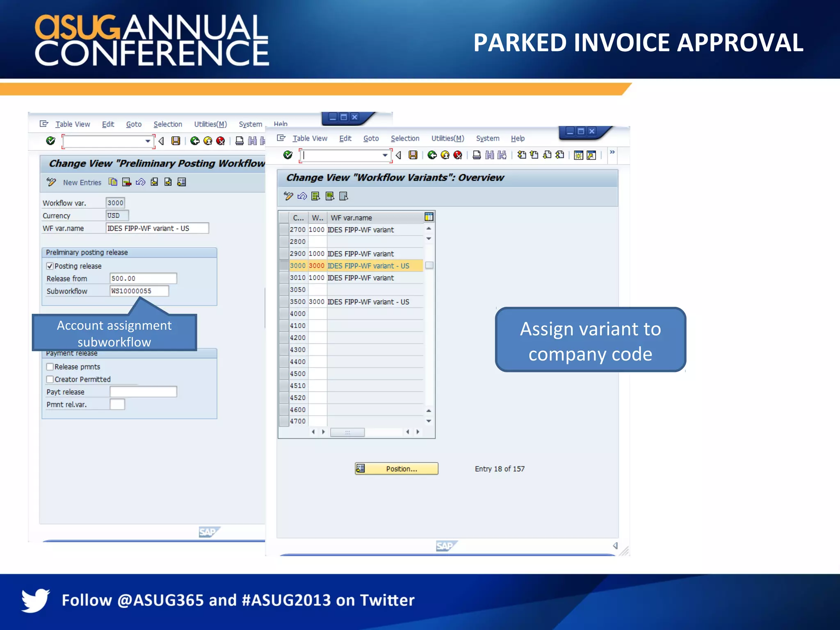This screenshot has height=630, width=840.
Task: Click green Back arrow in Workflow Variants window
Action: (x=432, y=155)
